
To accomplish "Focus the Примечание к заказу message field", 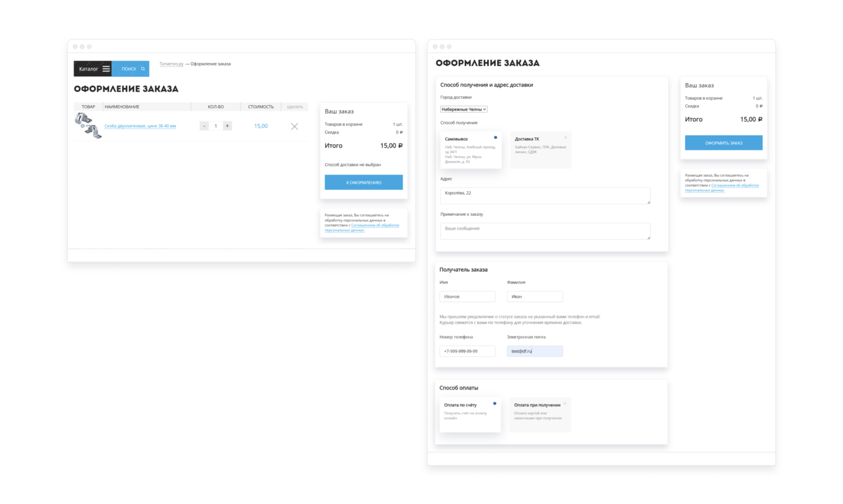I will [x=545, y=230].
